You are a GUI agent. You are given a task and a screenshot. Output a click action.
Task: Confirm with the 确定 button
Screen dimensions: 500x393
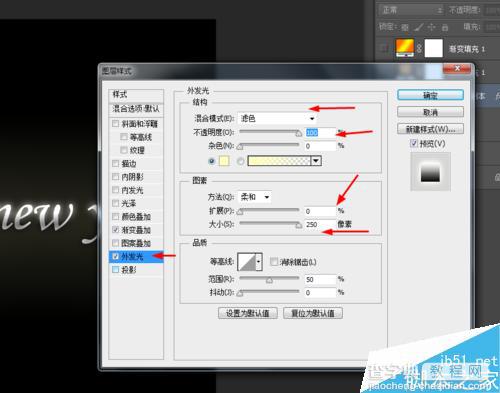point(430,95)
